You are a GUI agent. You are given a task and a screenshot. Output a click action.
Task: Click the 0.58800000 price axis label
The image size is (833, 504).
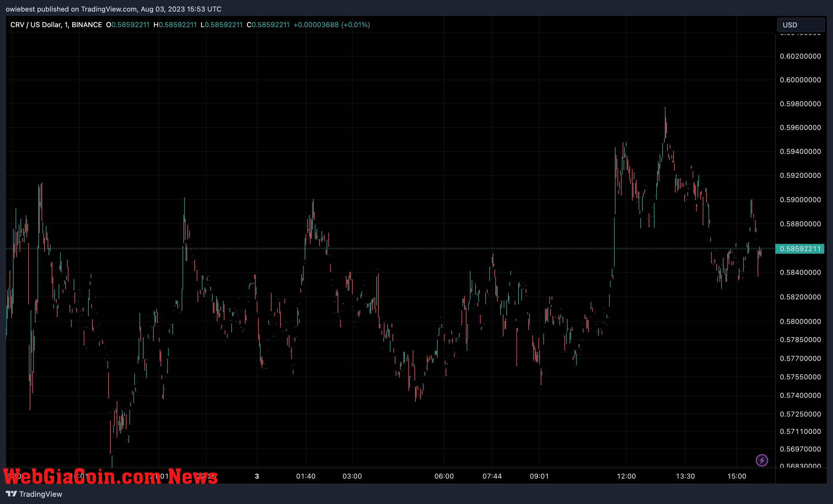pos(800,224)
